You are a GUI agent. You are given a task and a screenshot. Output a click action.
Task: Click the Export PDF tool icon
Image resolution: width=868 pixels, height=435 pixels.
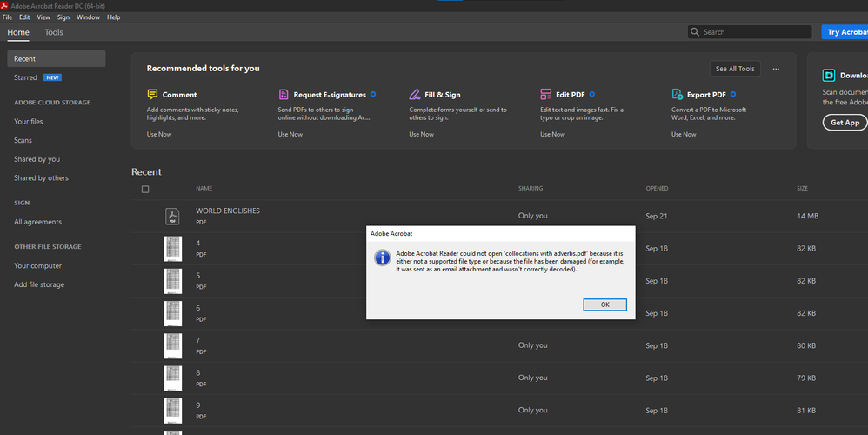coord(677,94)
